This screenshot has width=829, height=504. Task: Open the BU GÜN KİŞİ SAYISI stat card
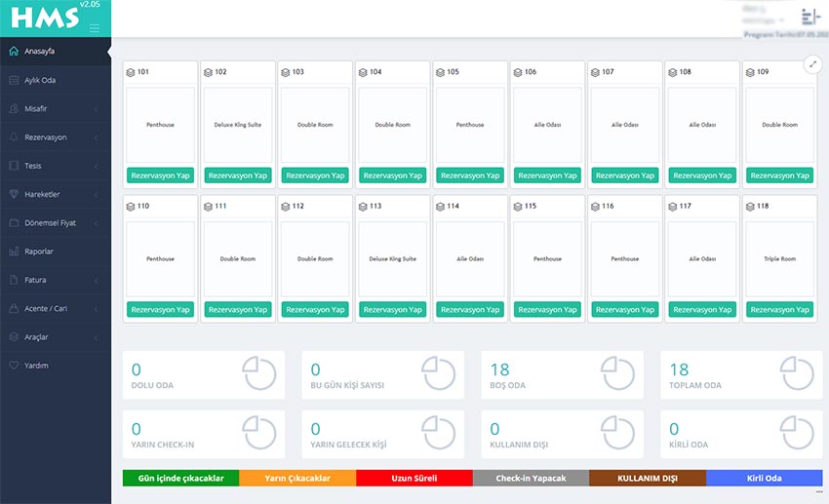(x=382, y=374)
